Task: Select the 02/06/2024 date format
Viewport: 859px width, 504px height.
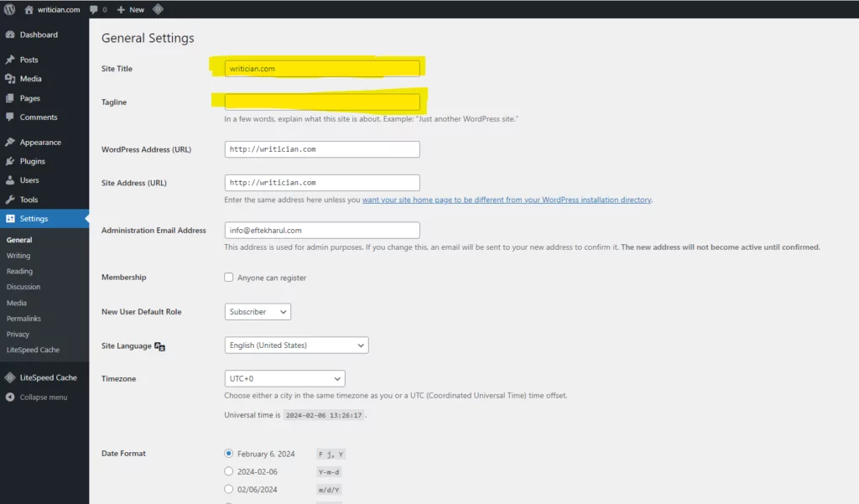Action: [x=228, y=489]
